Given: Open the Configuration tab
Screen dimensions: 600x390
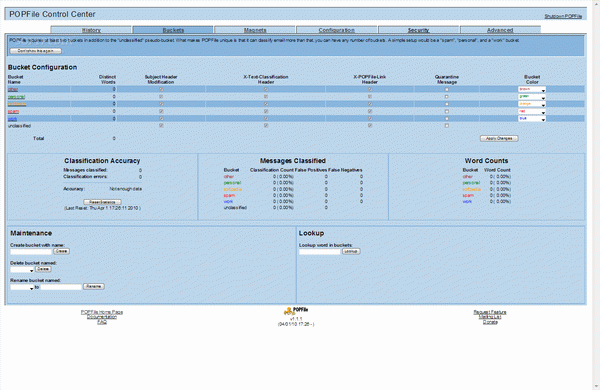Looking at the screenshot, I should [x=337, y=30].
